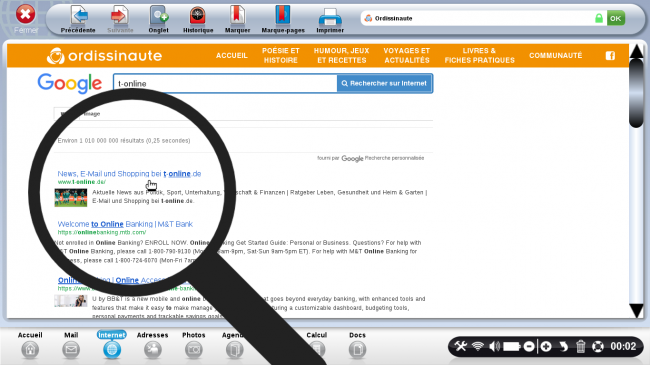
Task: Print the page with Imprimer
Action: click(x=330, y=19)
